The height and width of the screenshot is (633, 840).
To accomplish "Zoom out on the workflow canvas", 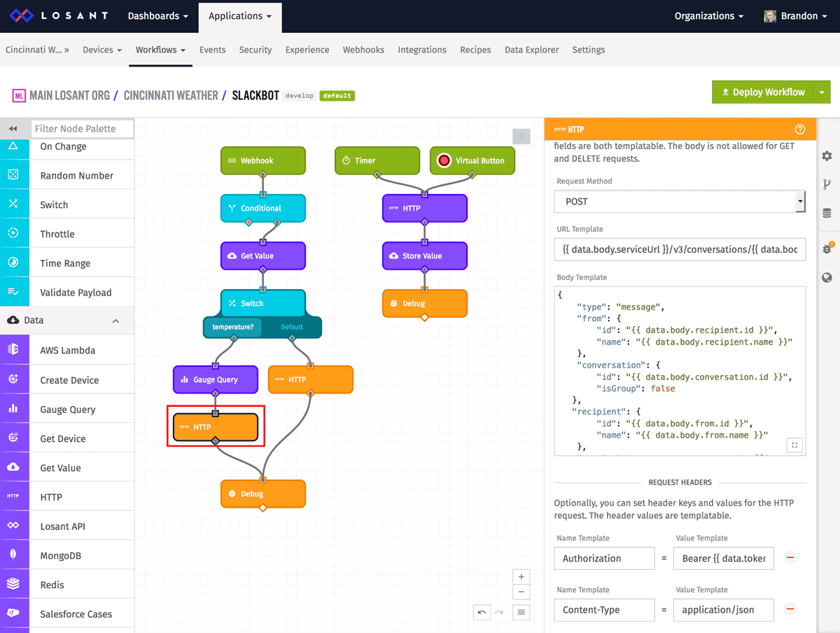I will [521, 592].
